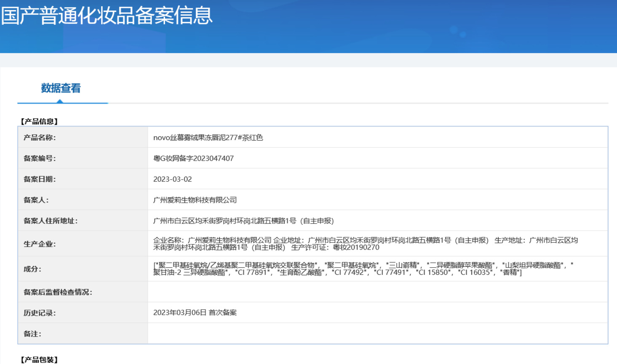This screenshot has height=364, width=617.
Task: Select the date value 2023-03-02
Action: 173,179
